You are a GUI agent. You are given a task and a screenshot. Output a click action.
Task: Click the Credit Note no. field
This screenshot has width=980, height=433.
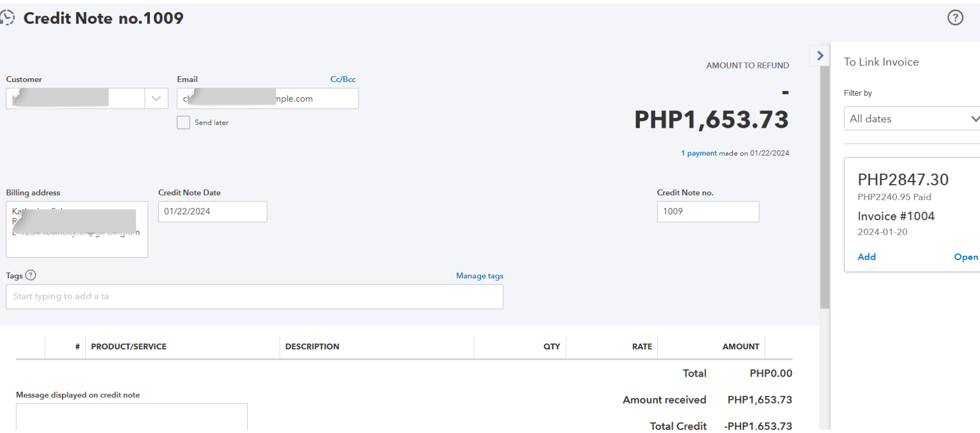[x=708, y=212]
